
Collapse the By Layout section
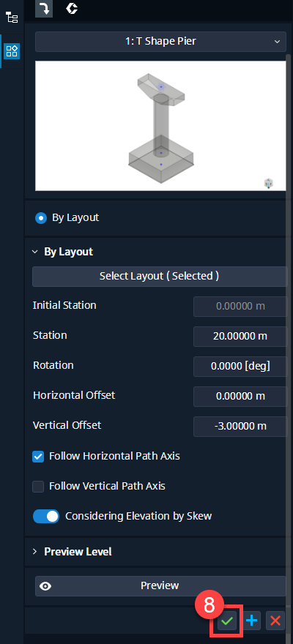[34, 252]
